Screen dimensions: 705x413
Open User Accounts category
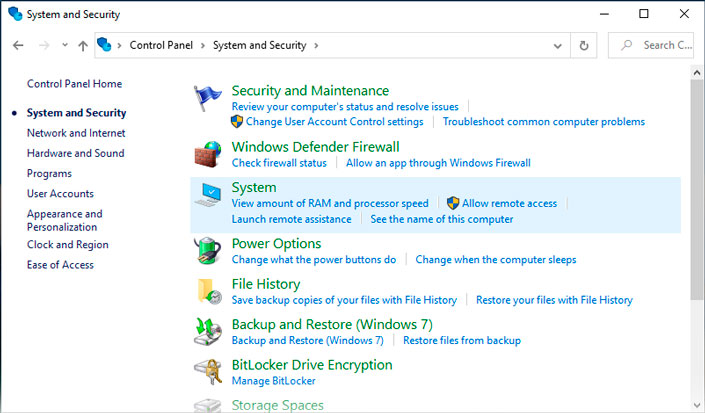coord(60,194)
